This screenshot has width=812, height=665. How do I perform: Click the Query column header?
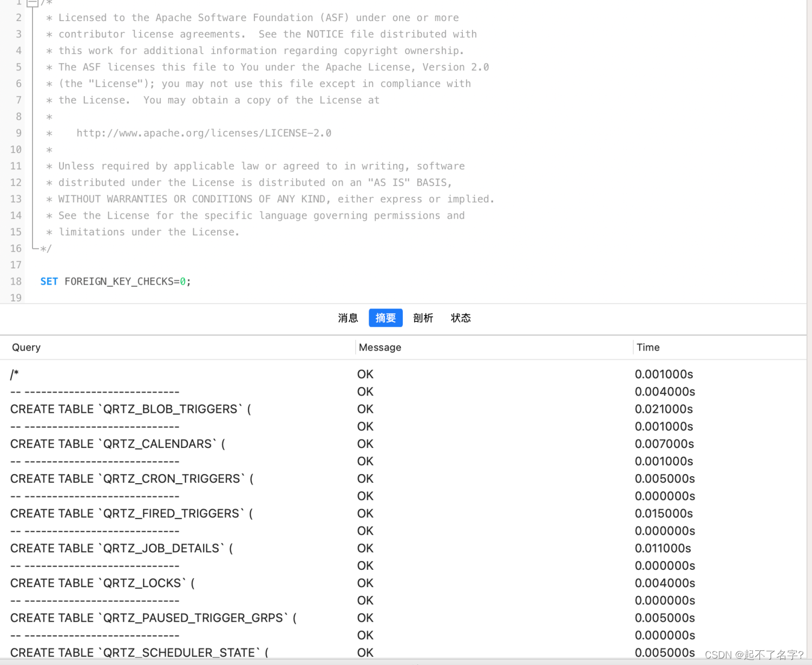tap(26, 347)
